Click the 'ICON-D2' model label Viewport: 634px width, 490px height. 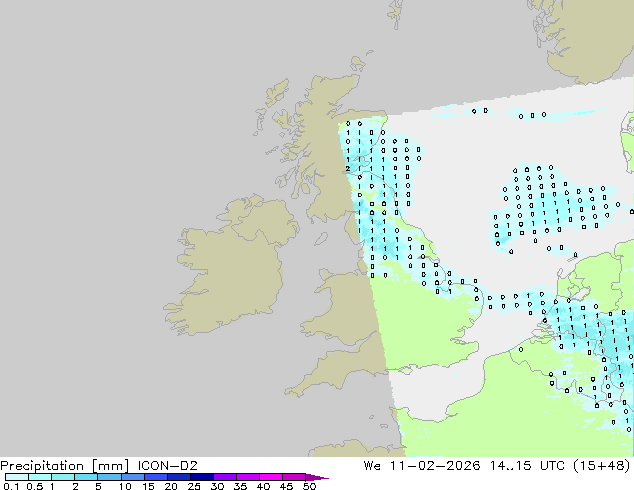167,466
